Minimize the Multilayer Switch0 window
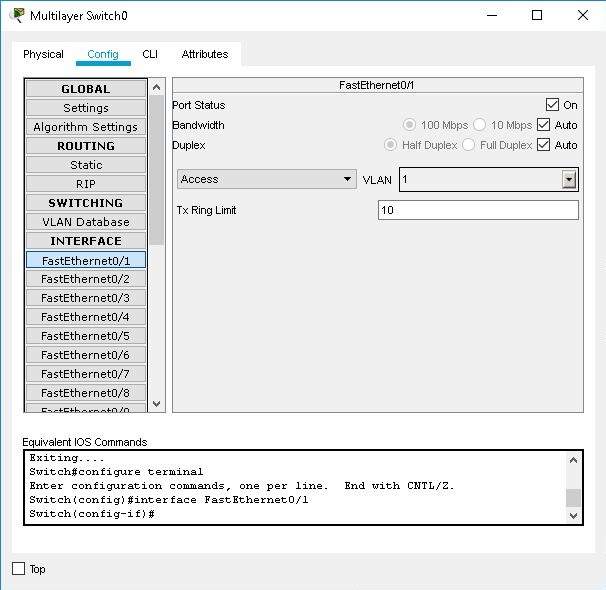The height and width of the screenshot is (590, 606). pos(492,15)
